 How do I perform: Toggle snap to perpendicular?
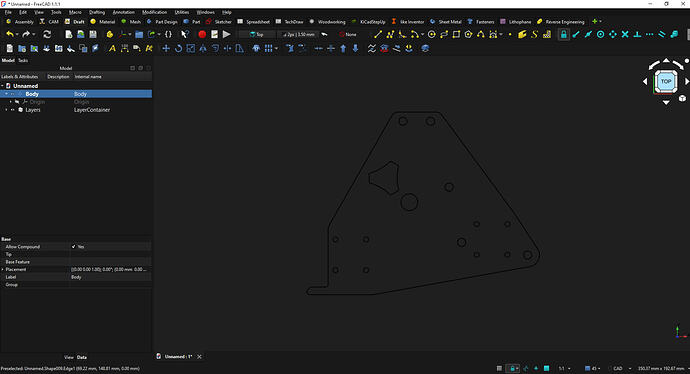pos(637,34)
